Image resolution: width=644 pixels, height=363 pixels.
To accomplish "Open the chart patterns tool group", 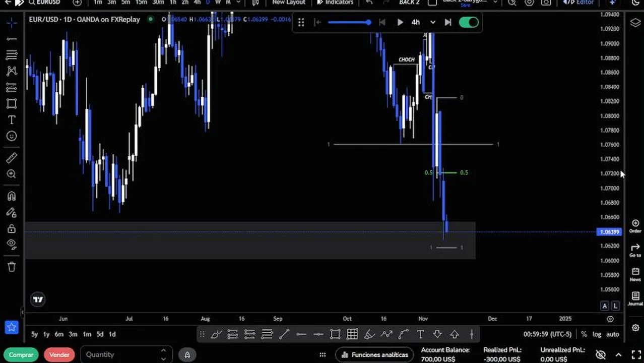I will coord(12,71).
